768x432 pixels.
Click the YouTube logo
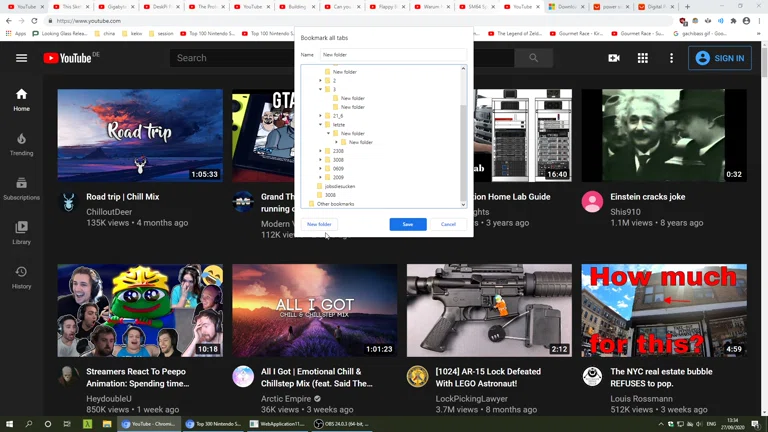pos(68,58)
